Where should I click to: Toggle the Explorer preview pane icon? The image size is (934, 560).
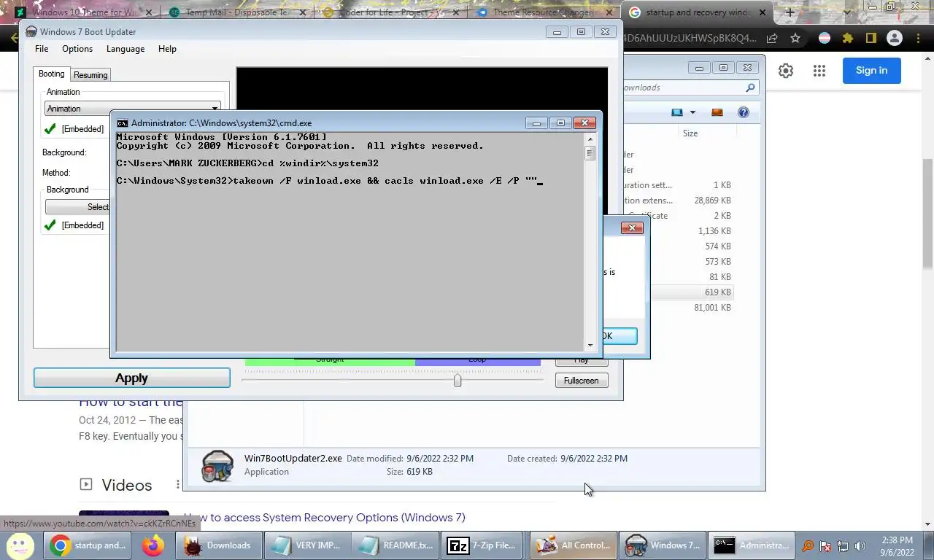(x=717, y=112)
